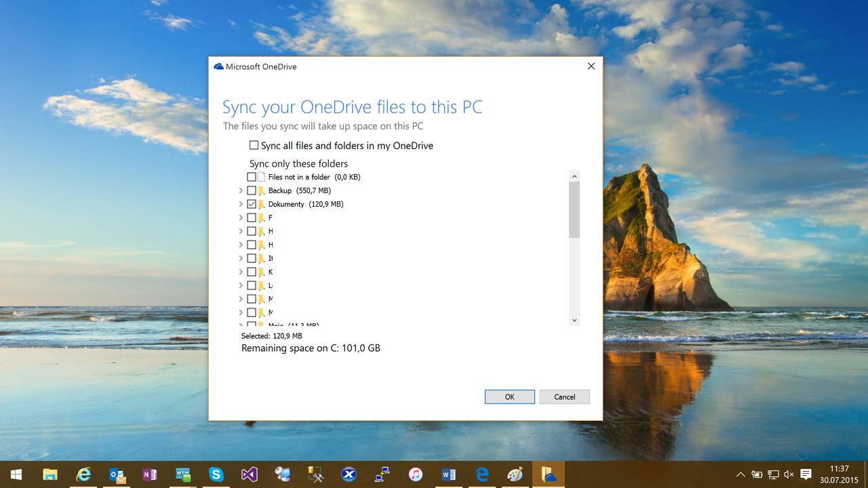
Task: Click the battery status tray icon
Action: pos(757,474)
